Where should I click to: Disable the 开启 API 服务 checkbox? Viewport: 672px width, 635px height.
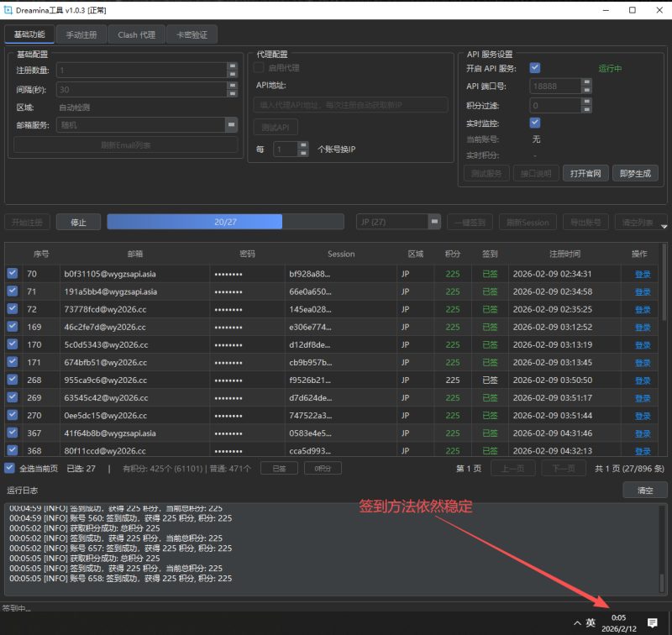534,68
